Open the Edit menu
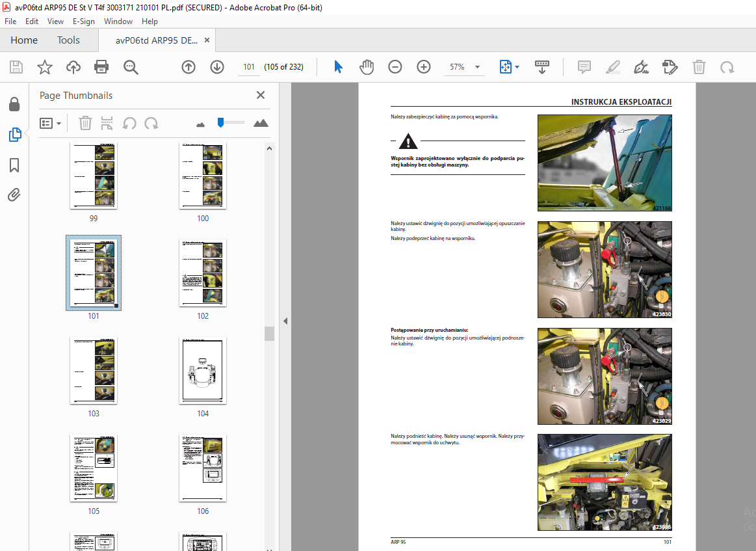 pos(32,21)
